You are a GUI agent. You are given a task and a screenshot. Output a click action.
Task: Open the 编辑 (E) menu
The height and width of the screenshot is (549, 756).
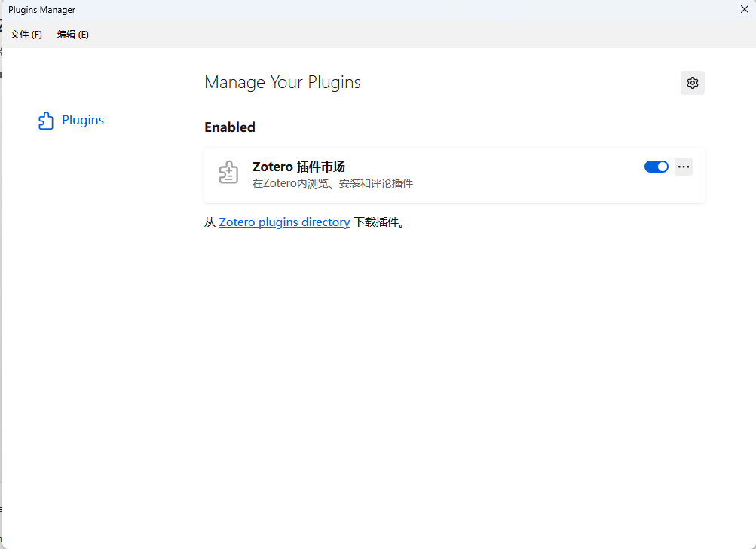(x=73, y=35)
